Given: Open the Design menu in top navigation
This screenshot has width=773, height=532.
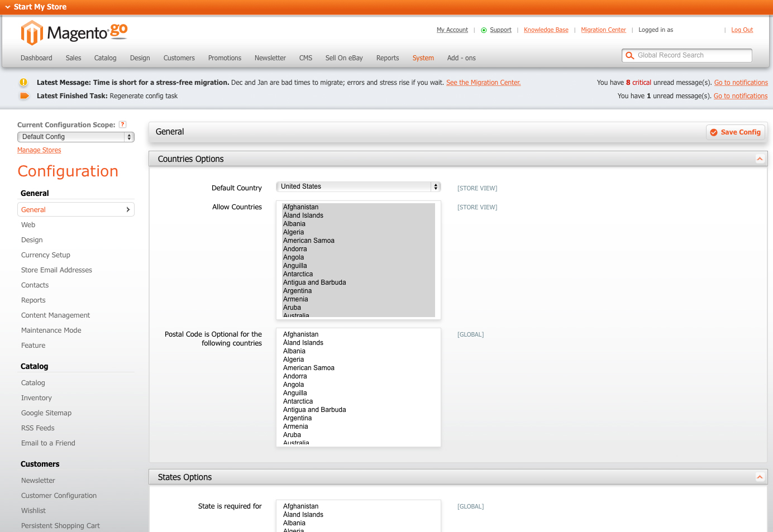Looking at the screenshot, I should pos(140,58).
